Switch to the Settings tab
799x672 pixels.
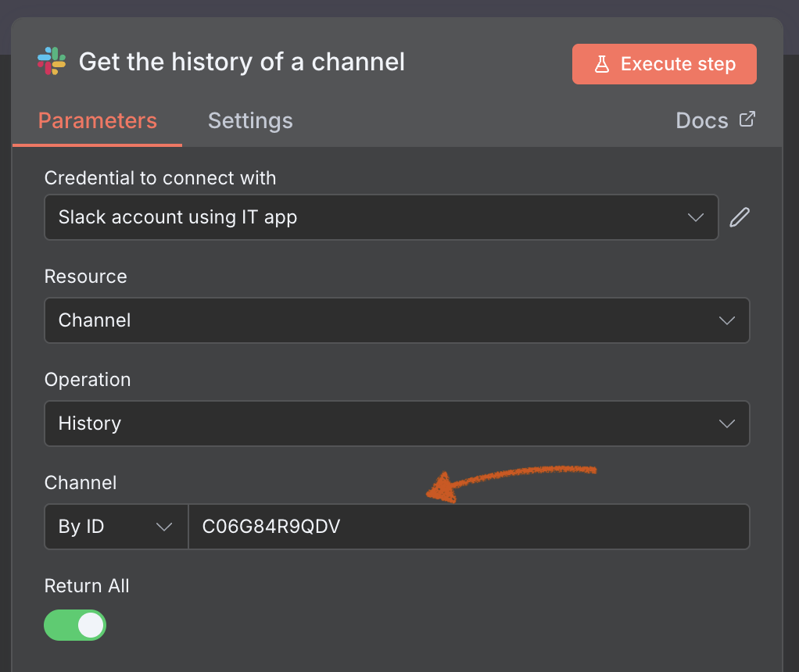tap(250, 121)
